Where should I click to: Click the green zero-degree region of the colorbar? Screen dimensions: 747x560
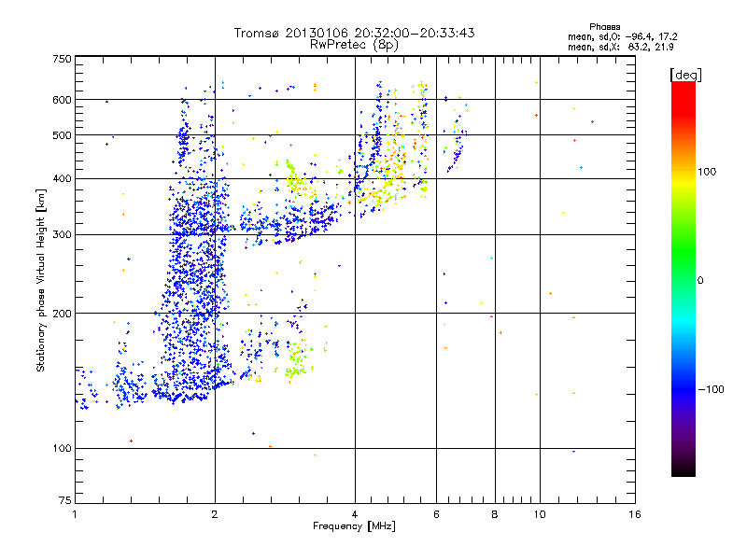pos(684,280)
